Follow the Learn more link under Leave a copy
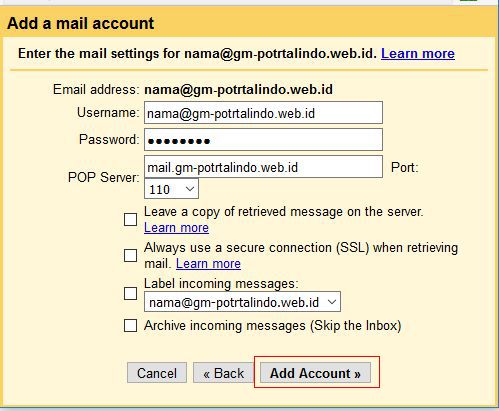The width and height of the screenshot is (499, 411). pos(176,228)
